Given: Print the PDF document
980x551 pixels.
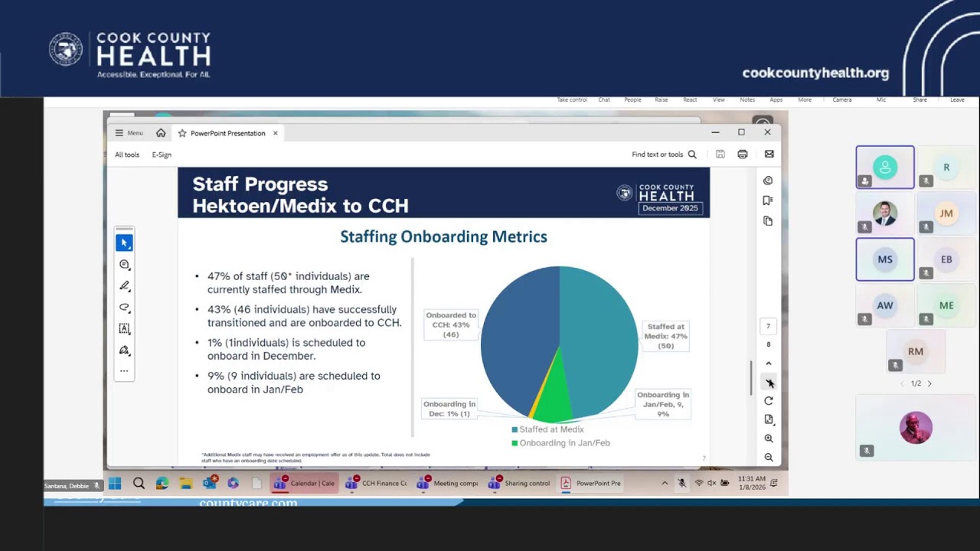Looking at the screenshot, I should pyautogui.click(x=742, y=154).
